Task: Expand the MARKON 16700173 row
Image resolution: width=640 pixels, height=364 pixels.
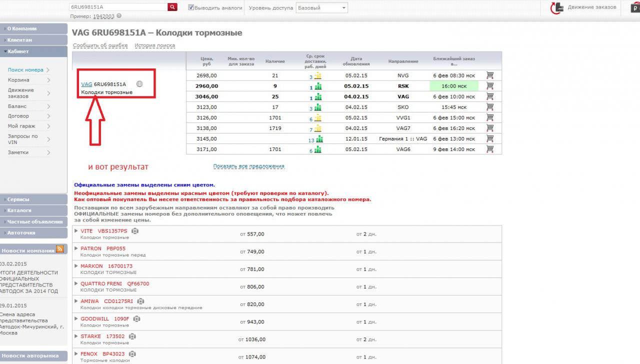Action: point(76,266)
